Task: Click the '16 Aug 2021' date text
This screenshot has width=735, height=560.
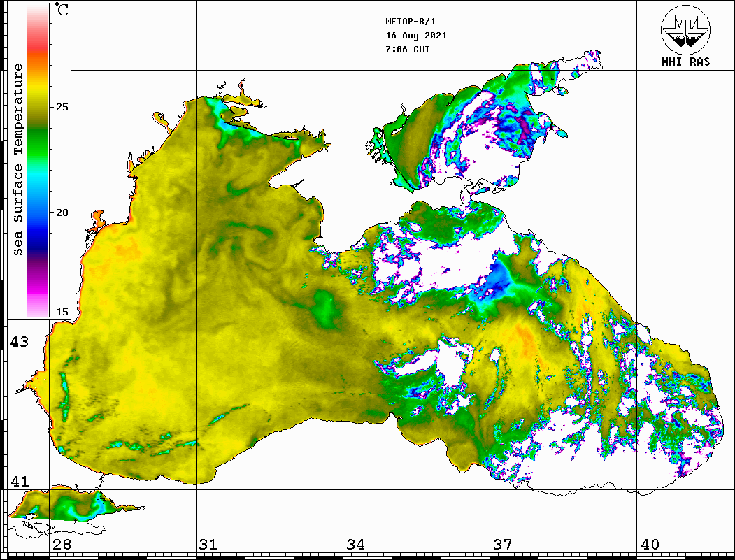Action: point(416,36)
